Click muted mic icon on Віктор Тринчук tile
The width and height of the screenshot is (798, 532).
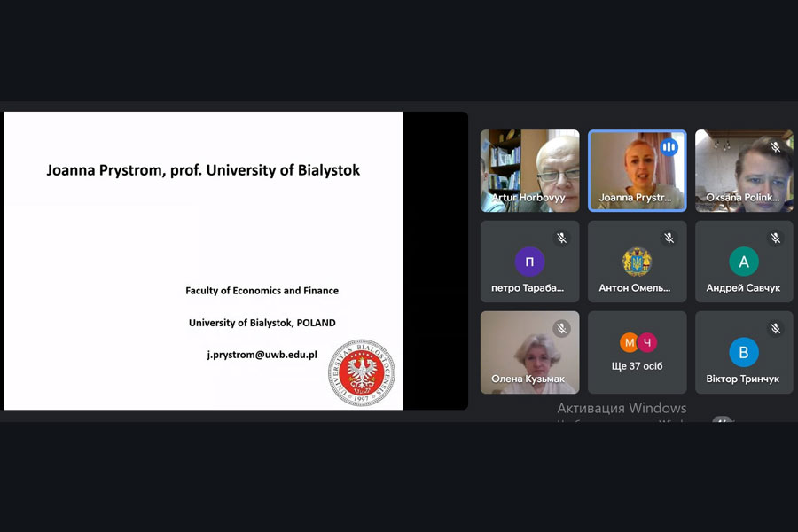point(775,328)
